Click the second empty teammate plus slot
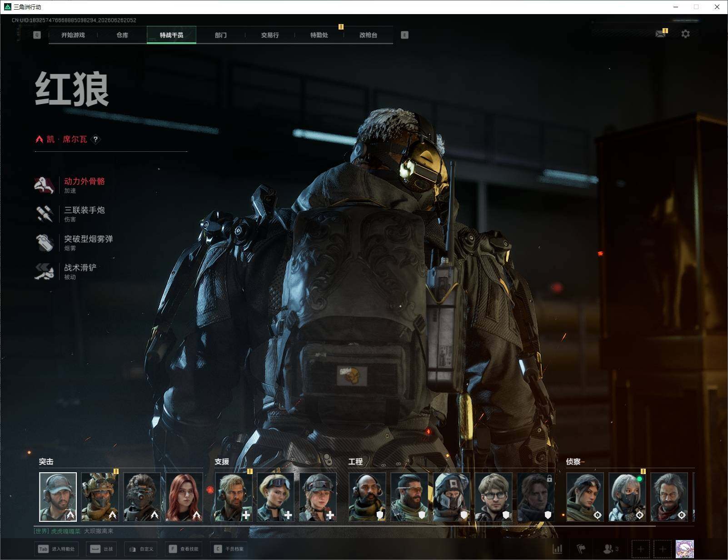Image resolution: width=728 pixels, height=560 pixels. click(x=663, y=549)
